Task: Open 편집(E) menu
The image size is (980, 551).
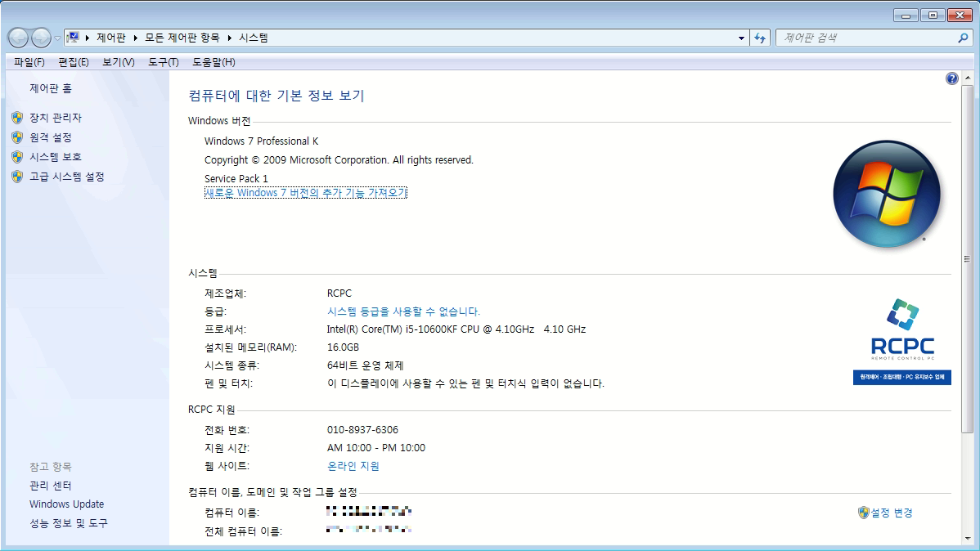Action: (x=74, y=62)
